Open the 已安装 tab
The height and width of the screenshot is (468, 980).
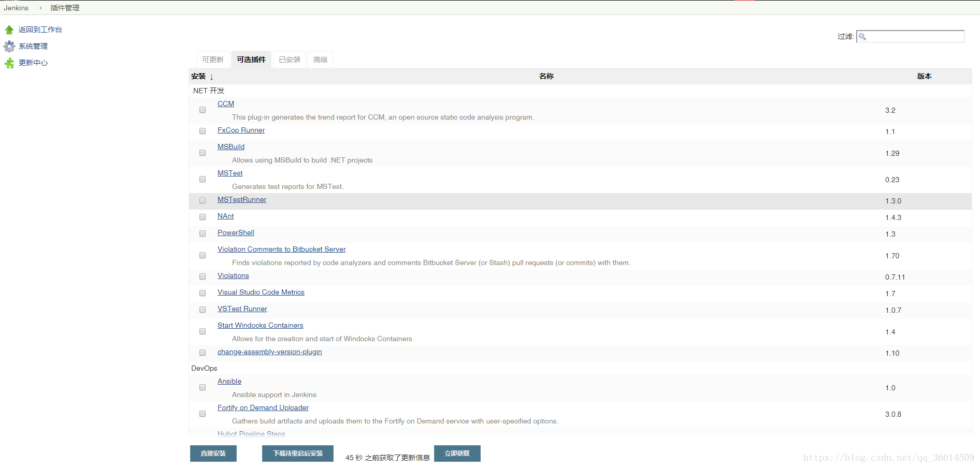[x=290, y=60]
